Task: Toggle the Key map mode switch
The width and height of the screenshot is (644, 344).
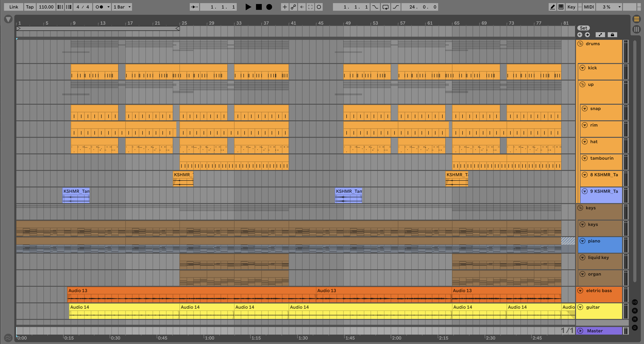Action: pyautogui.click(x=571, y=7)
